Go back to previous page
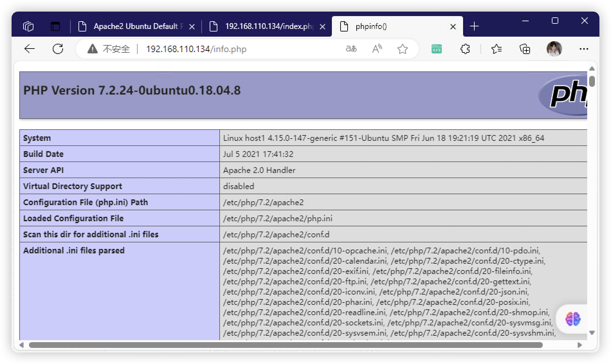This screenshot has width=611, height=364. (30, 49)
